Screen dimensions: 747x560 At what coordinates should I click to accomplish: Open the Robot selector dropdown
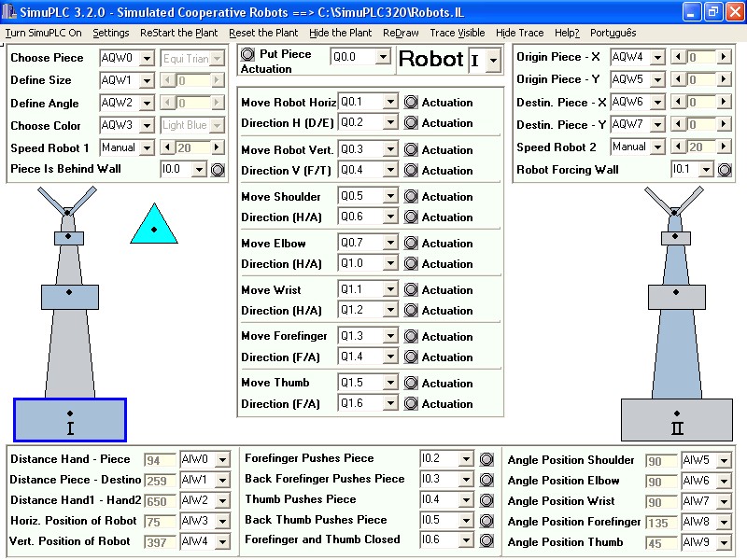493,61
